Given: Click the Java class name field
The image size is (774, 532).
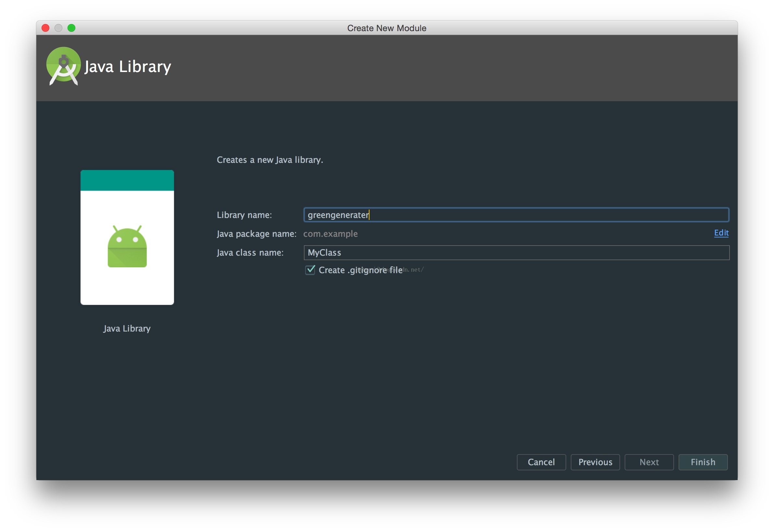Looking at the screenshot, I should 516,253.
